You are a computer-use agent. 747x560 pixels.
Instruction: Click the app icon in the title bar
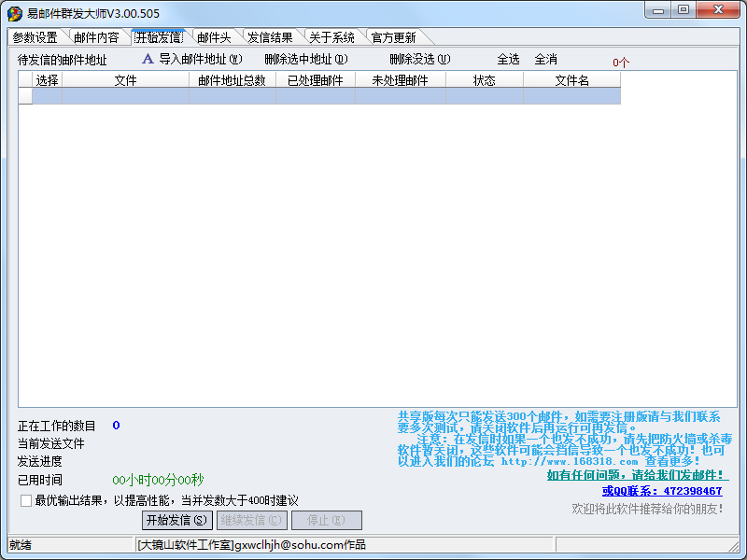pos(14,13)
